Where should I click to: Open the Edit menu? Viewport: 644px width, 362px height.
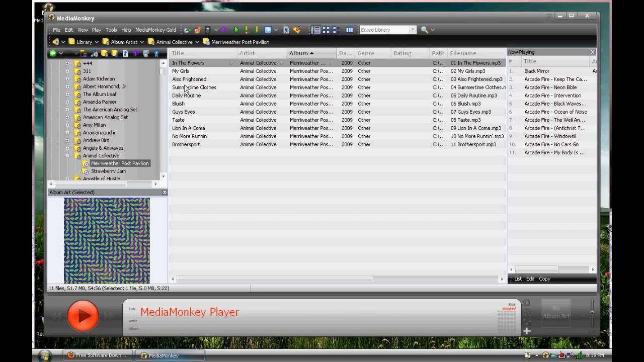(69, 30)
